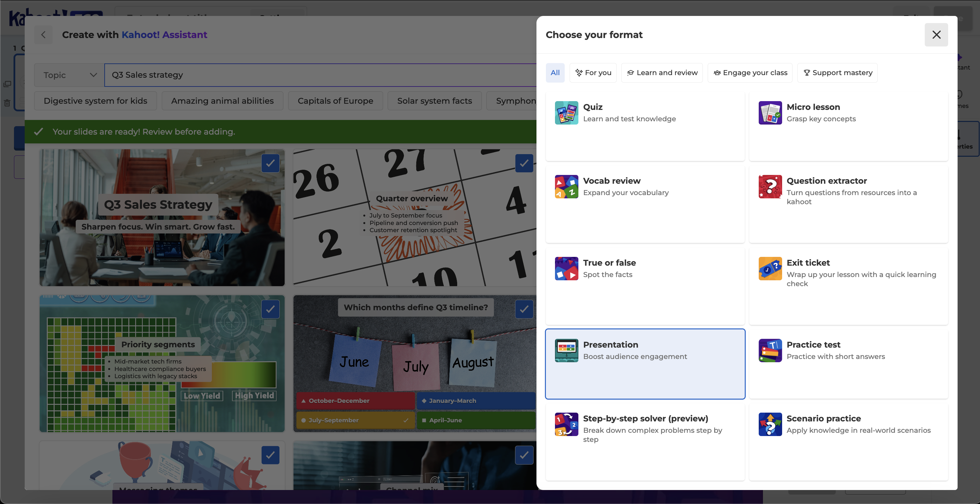The height and width of the screenshot is (504, 980).
Task: Uncheck the Priority segments slide
Action: pos(270,309)
